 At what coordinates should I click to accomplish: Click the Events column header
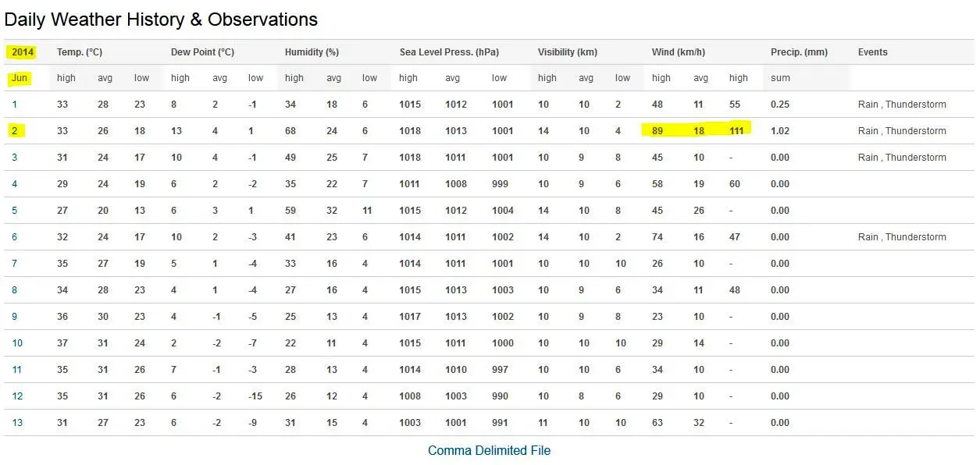point(872,52)
